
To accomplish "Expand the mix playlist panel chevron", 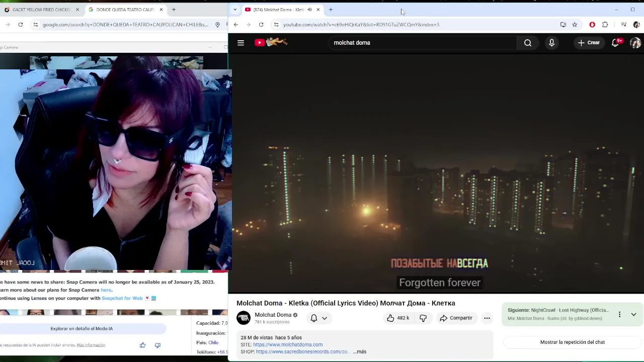I will pos(633,314).
